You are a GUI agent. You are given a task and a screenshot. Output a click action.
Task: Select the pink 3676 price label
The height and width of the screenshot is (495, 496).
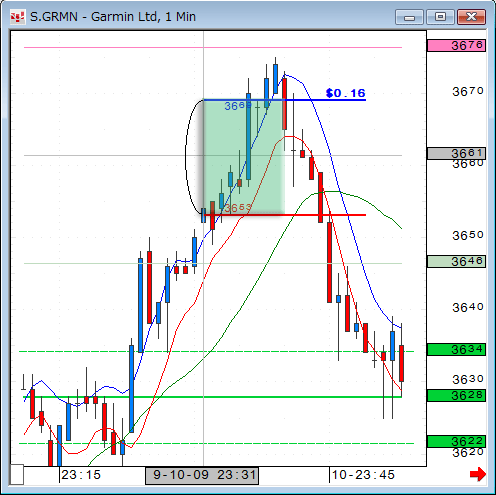click(x=456, y=45)
